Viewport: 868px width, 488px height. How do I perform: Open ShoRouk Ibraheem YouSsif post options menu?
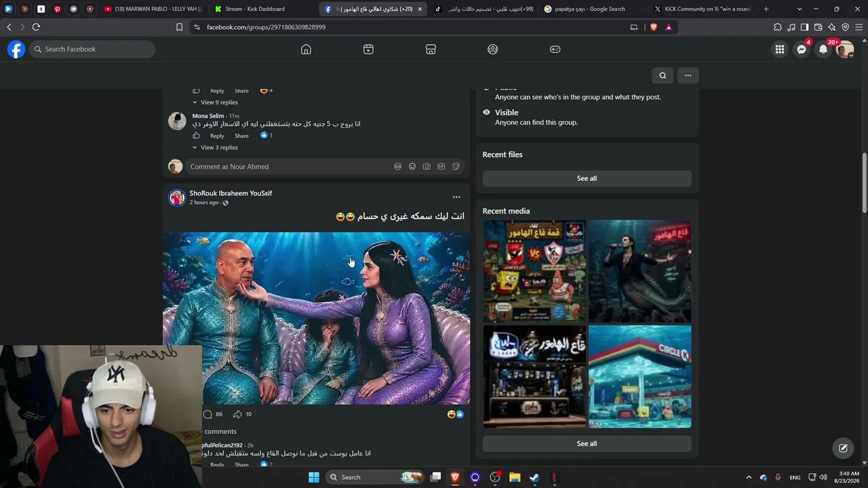click(x=456, y=197)
